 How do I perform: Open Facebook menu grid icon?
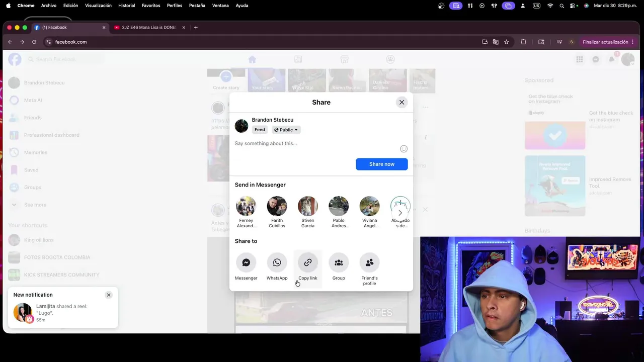[x=580, y=59]
